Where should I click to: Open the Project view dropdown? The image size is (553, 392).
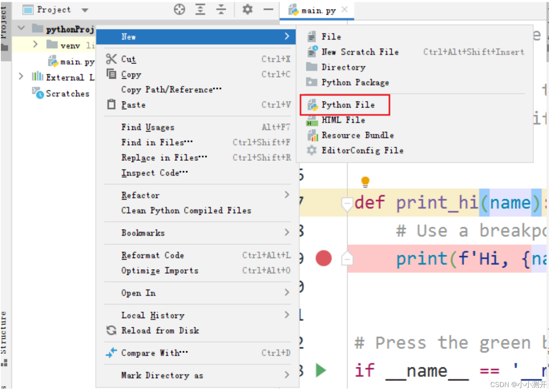click(x=85, y=9)
